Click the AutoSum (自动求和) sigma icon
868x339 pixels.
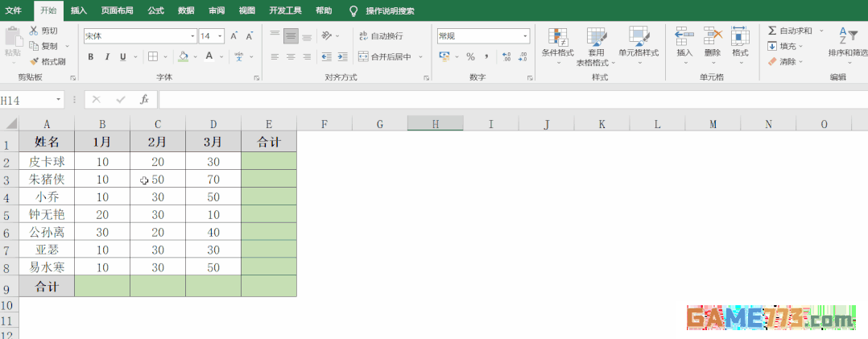pyautogui.click(x=772, y=31)
